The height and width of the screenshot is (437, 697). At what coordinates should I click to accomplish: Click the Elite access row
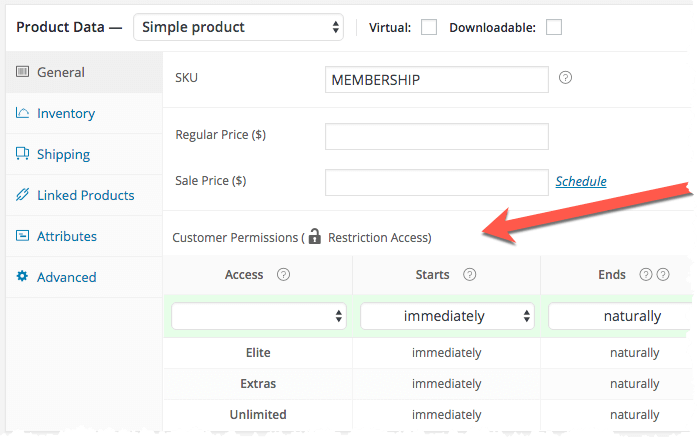click(x=428, y=353)
